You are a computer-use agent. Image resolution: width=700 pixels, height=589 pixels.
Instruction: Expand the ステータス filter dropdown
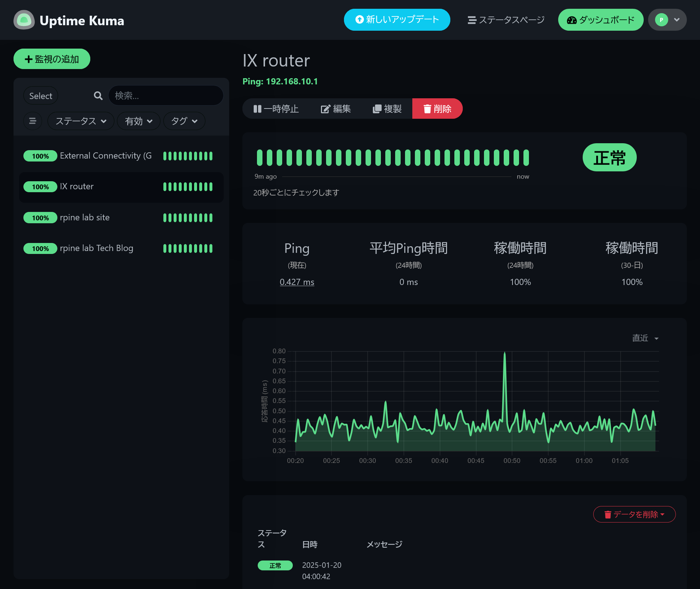(x=80, y=121)
